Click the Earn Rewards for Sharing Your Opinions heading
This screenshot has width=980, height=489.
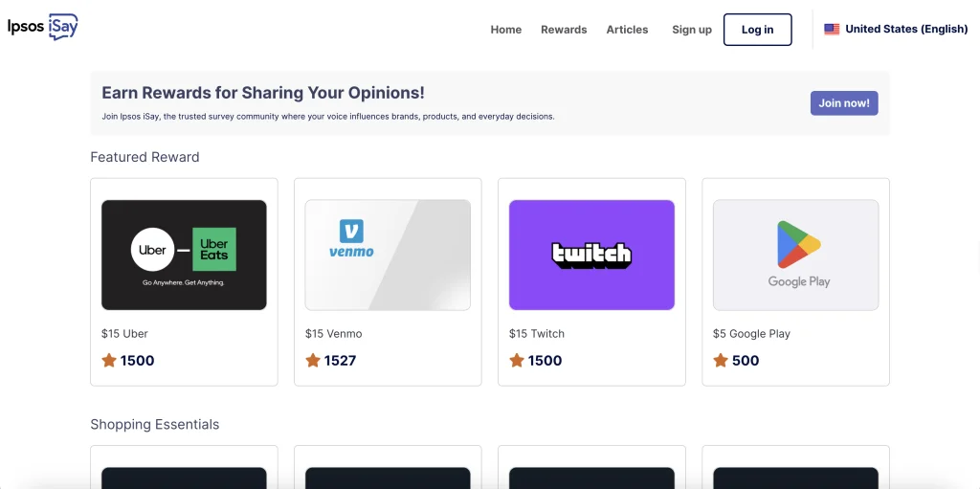263,93
